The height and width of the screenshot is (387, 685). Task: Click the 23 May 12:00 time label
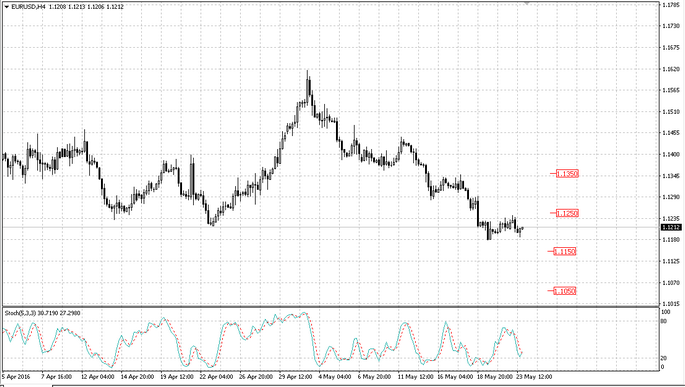[x=534, y=377]
